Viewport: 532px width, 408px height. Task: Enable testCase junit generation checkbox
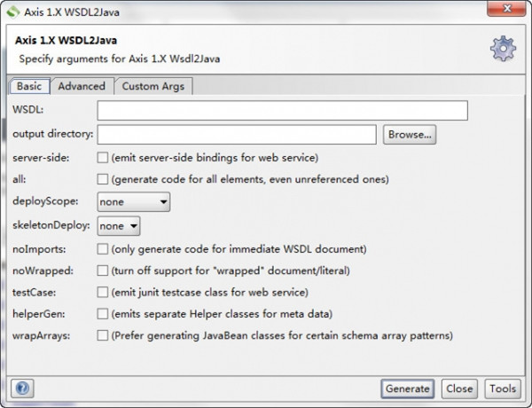click(103, 293)
